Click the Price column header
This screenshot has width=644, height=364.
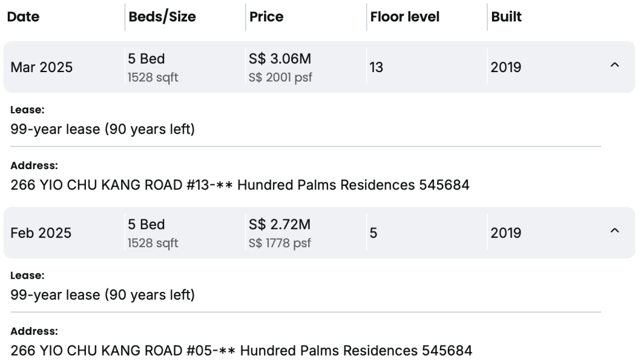[267, 17]
